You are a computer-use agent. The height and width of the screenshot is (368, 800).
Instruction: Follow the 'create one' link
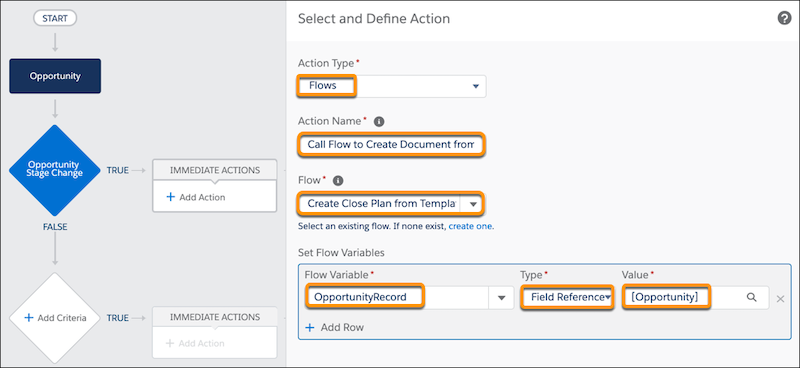[470, 226]
